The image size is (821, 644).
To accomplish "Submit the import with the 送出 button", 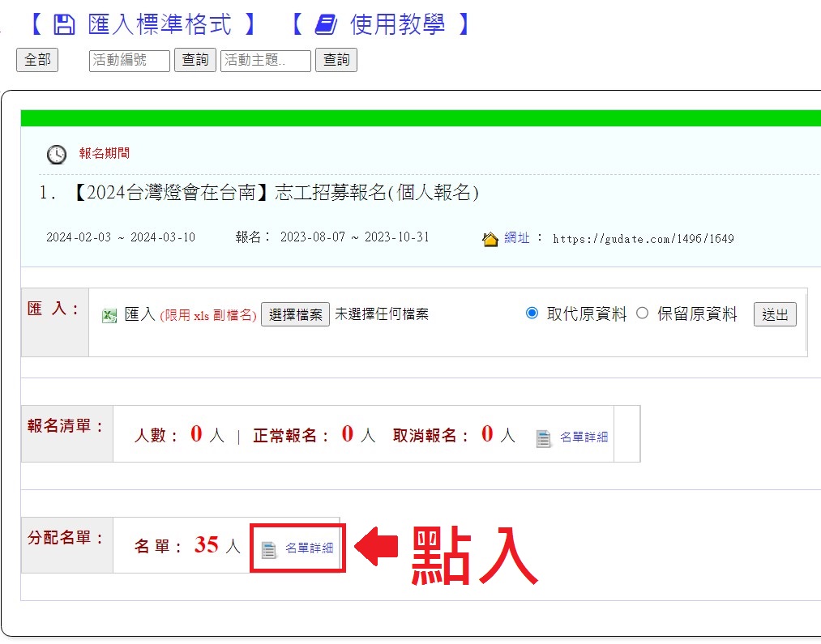I will (775, 314).
